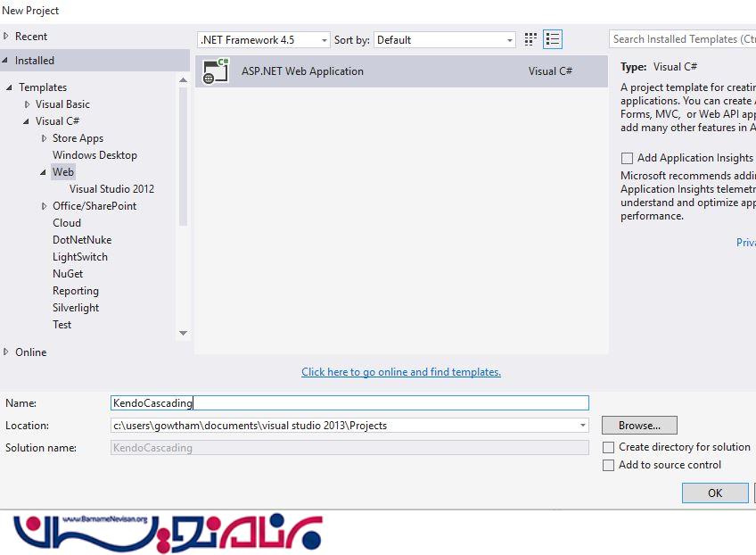Check Add to source control
The height and width of the screenshot is (555, 756).
click(x=609, y=465)
